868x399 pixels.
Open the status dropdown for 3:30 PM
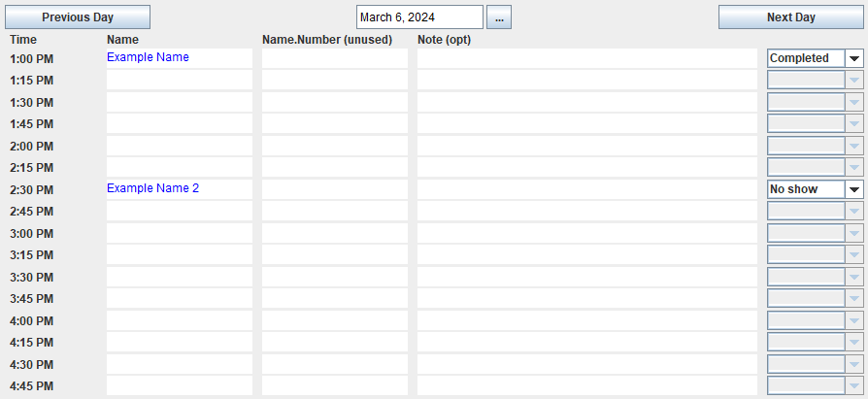[x=815, y=277]
